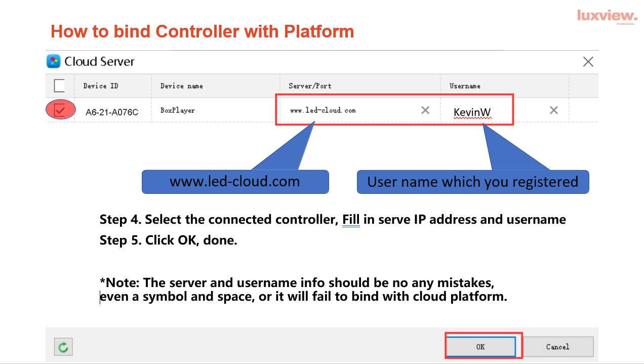Click the luxview logo

(x=607, y=16)
